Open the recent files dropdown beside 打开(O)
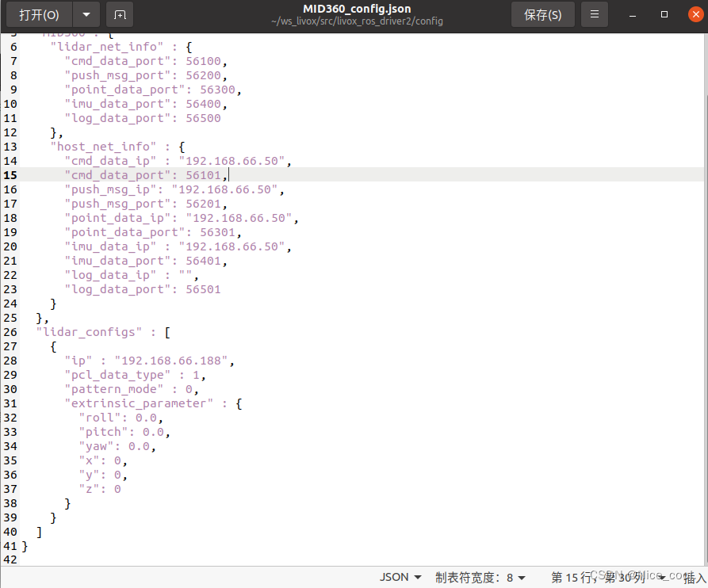708x588 pixels. click(x=86, y=13)
